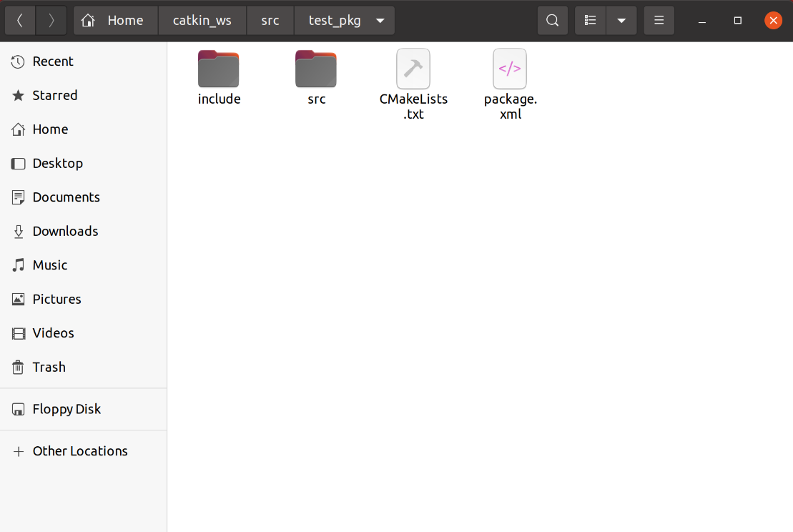
Task: Open the hamburger main menu
Action: [659, 21]
